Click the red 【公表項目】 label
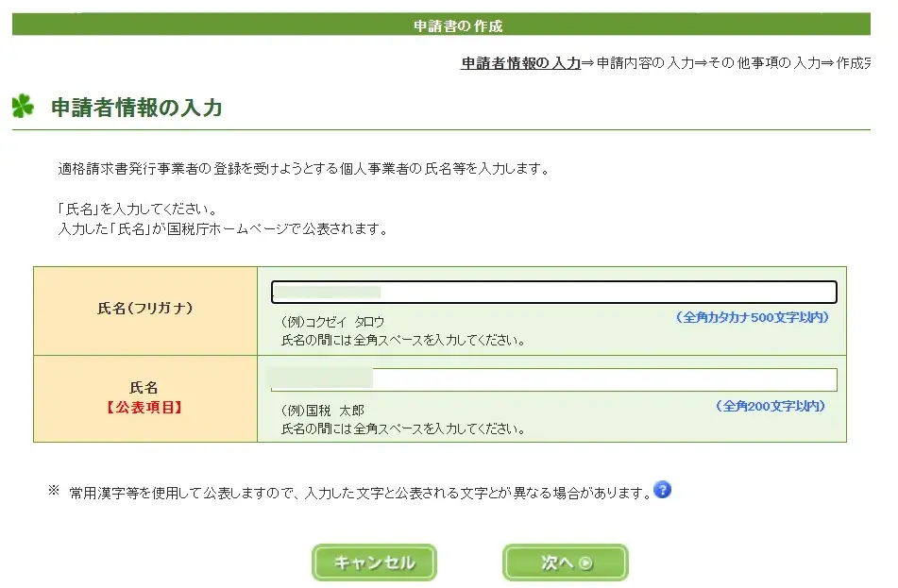This screenshot has width=898, height=588. click(144, 408)
